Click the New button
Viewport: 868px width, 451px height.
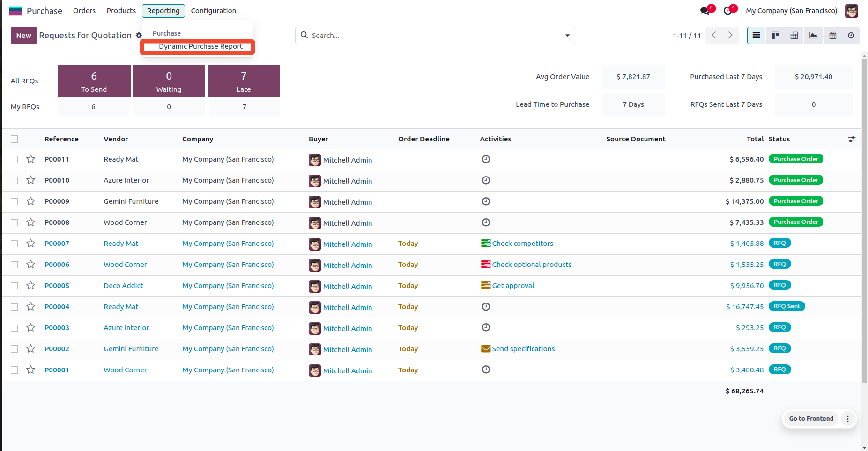(23, 36)
